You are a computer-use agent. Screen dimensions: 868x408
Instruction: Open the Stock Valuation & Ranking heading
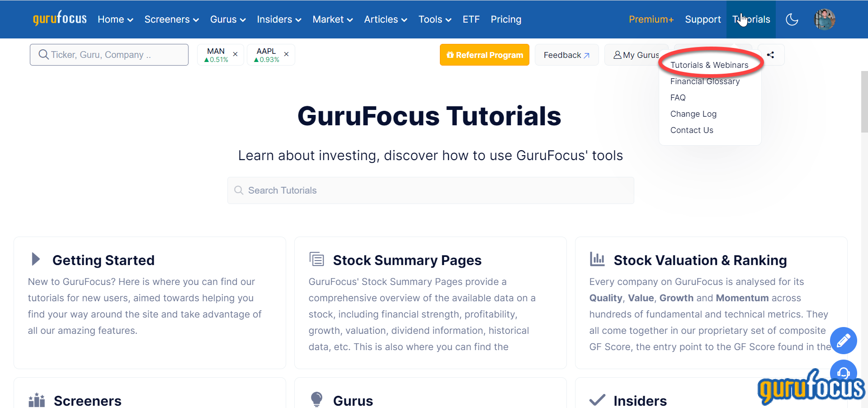pyautogui.click(x=700, y=260)
